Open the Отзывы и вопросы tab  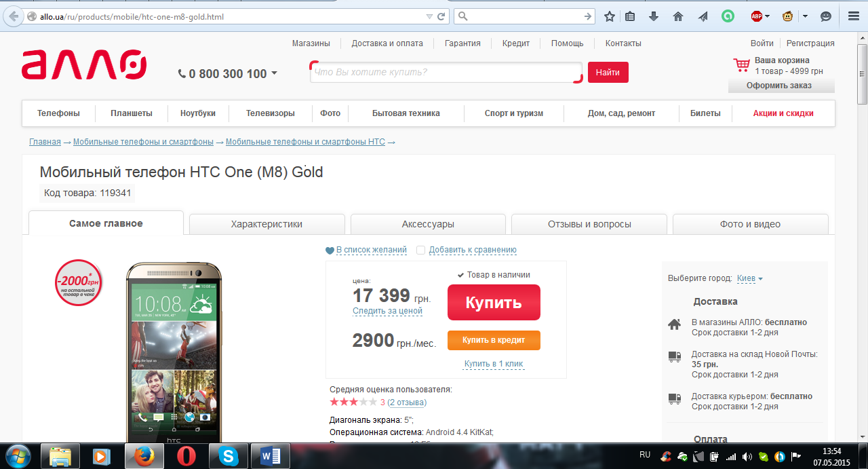click(x=589, y=224)
